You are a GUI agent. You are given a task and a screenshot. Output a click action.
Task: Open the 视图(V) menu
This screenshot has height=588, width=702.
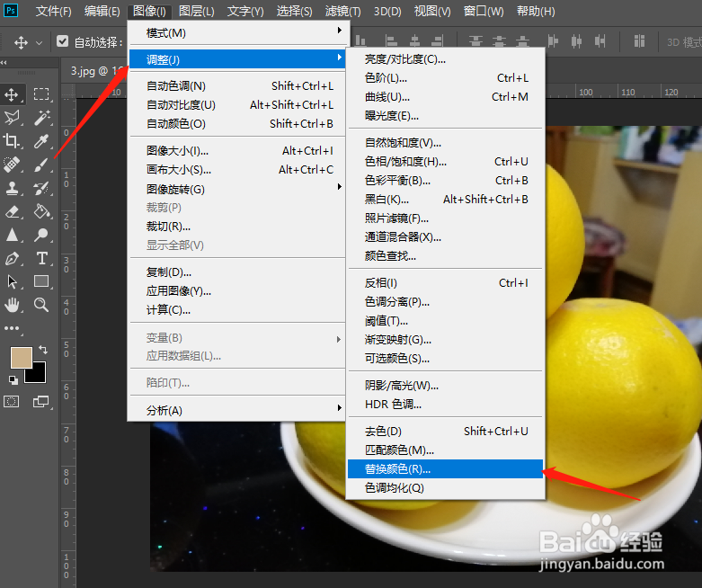432,11
